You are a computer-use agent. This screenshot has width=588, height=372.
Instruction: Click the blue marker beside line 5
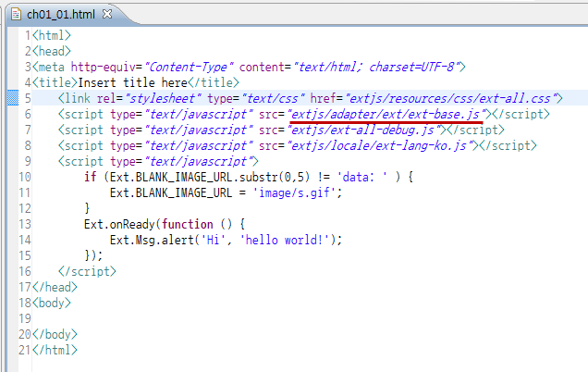click(13, 98)
